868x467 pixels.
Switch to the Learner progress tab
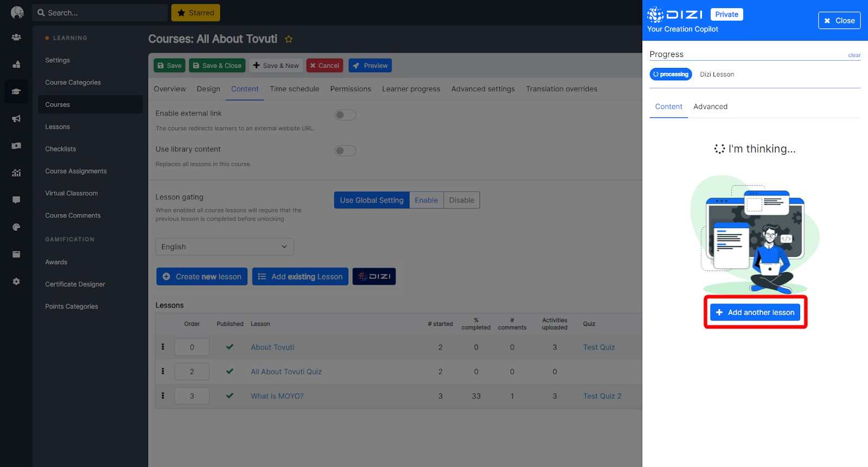click(411, 89)
